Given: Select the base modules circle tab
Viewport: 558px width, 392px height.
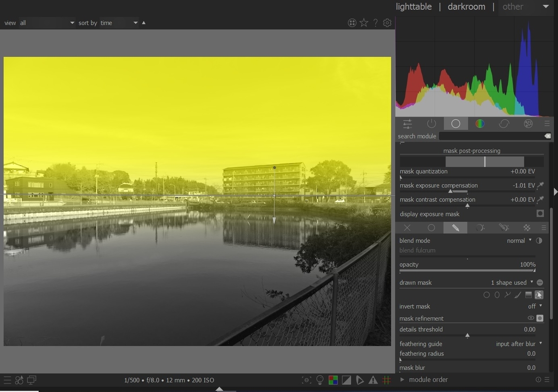Looking at the screenshot, I should point(456,124).
